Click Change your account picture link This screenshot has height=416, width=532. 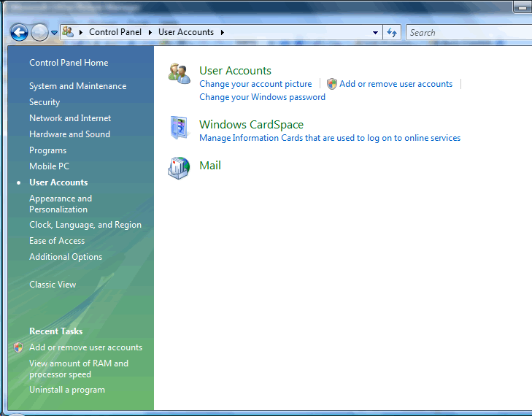point(255,84)
